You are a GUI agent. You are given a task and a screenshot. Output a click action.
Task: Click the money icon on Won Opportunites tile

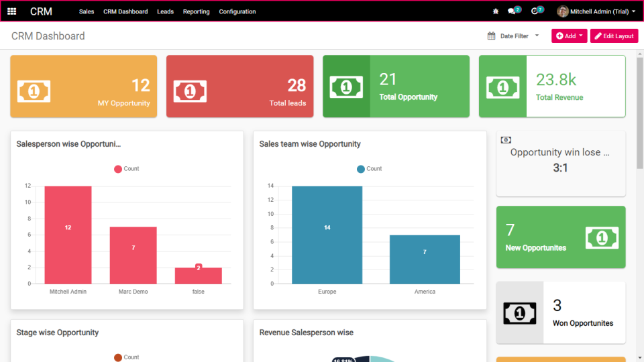(x=519, y=313)
